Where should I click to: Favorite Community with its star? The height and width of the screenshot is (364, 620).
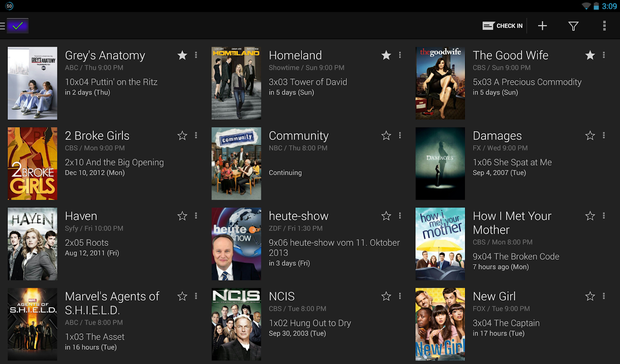click(x=386, y=135)
